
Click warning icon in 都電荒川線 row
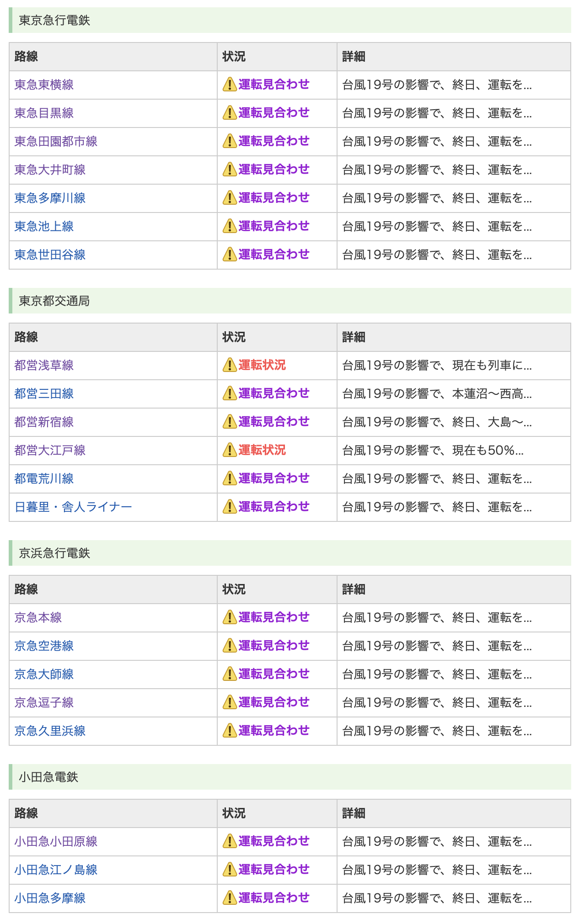tap(230, 478)
